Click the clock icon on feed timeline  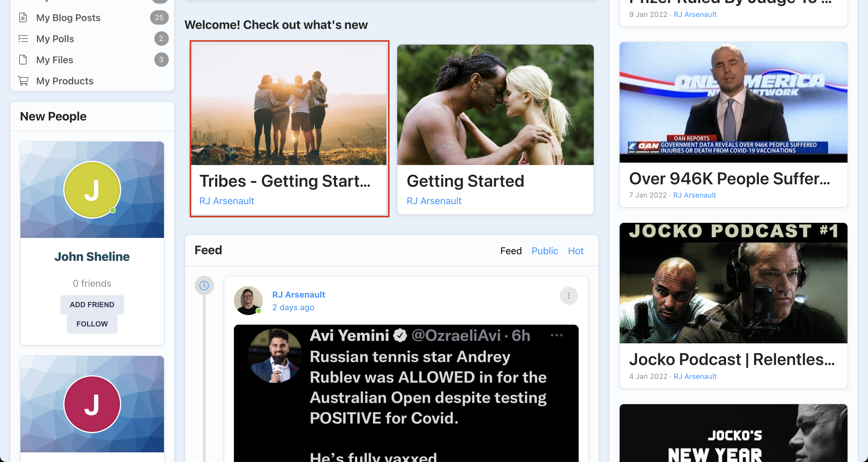pos(204,286)
